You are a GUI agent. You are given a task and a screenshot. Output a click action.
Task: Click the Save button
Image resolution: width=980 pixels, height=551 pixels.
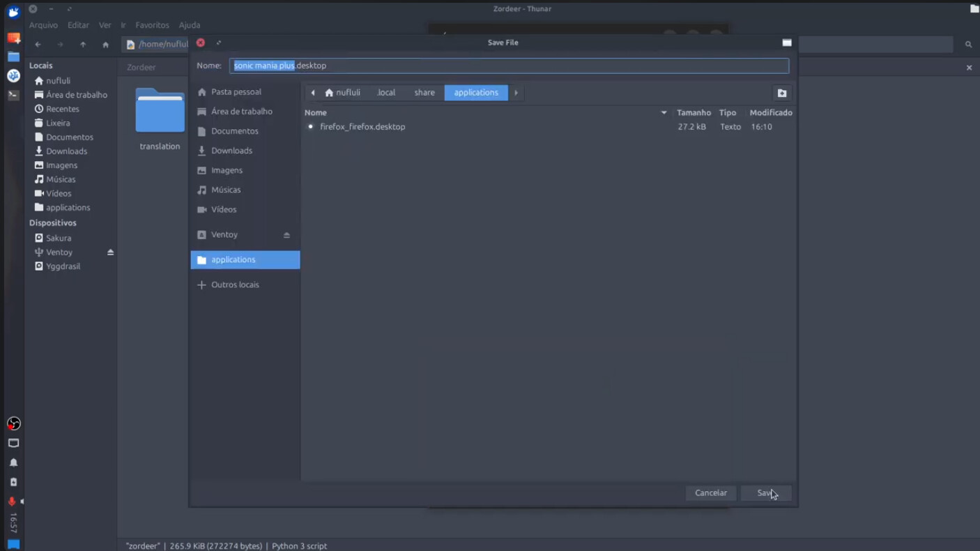(765, 493)
